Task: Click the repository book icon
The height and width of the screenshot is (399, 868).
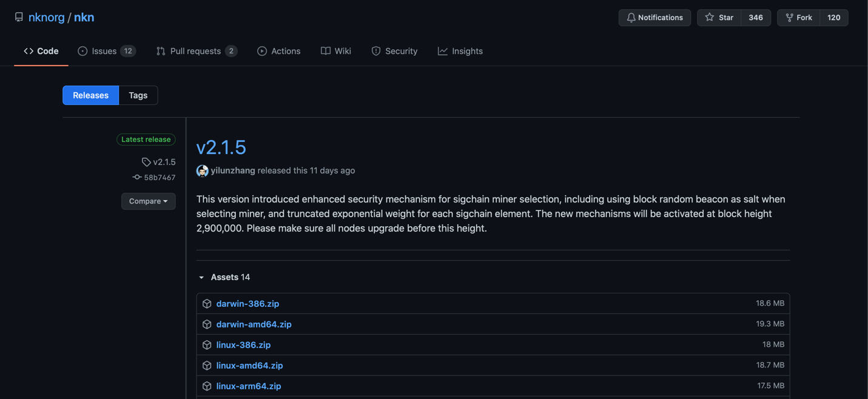Action: [x=19, y=18]
